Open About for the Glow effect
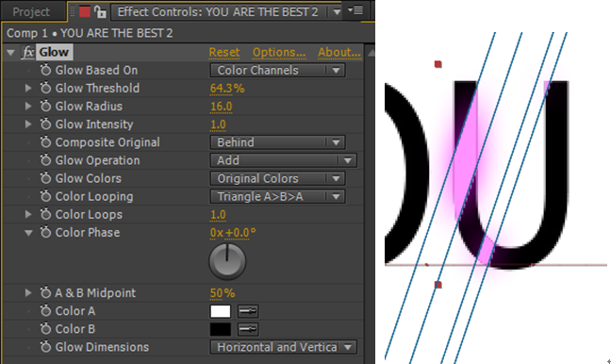 coord(339,52)
